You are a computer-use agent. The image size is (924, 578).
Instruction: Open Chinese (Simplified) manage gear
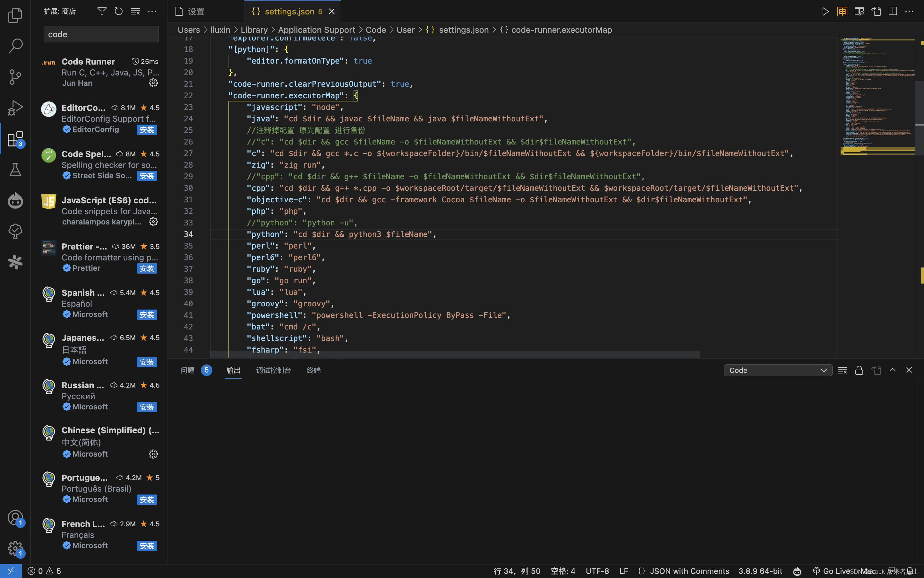[153, 454]
